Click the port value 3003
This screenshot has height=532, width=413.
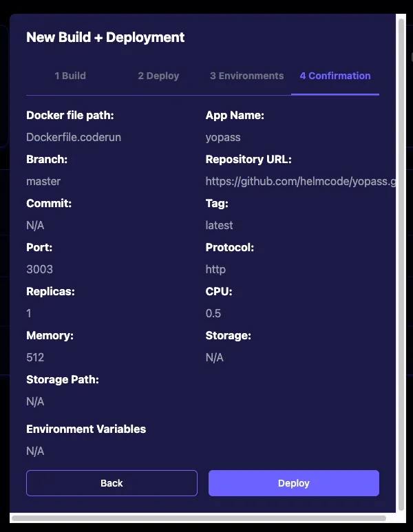pyautogui.click(x=39, y=269)
